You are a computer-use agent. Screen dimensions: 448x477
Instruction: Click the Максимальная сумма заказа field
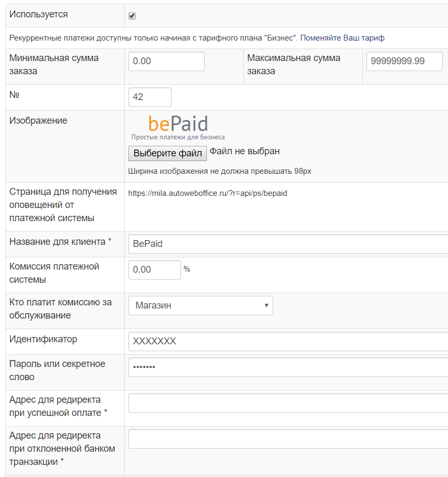pos(404,61)
